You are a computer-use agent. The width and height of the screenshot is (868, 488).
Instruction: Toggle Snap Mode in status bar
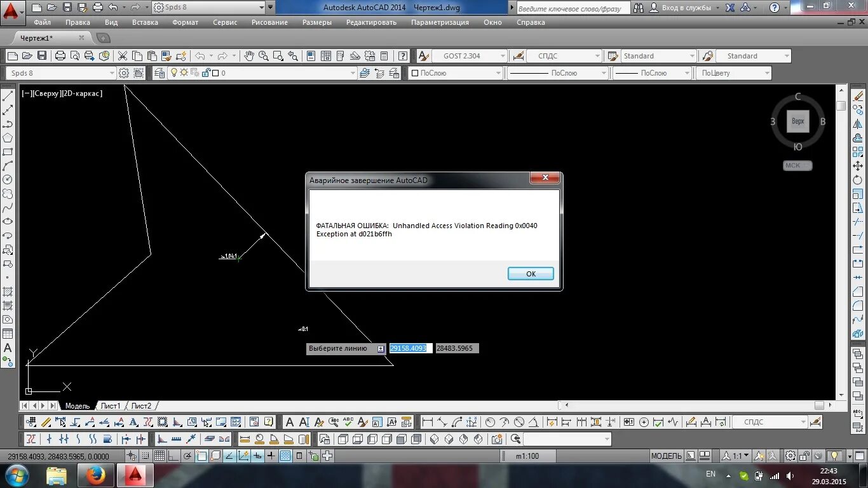pyautogui.click(x=146, y=456)
